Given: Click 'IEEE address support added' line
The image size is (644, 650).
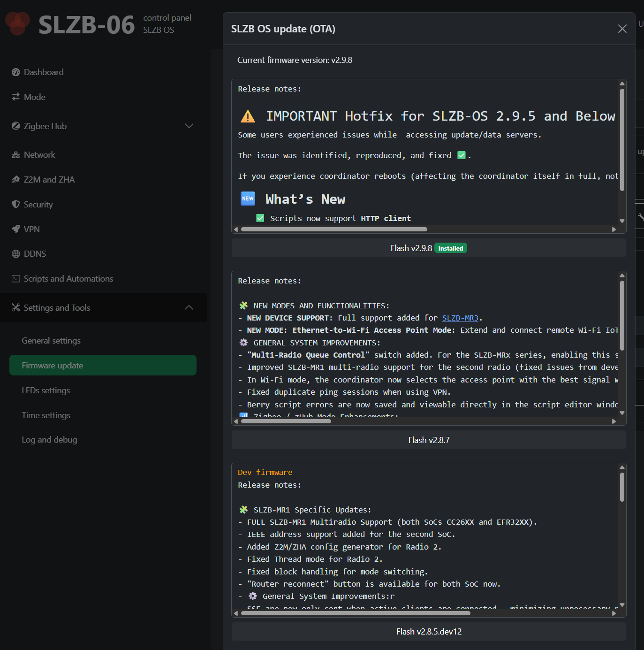Looking at the screenshot, I should click(351, 535).
